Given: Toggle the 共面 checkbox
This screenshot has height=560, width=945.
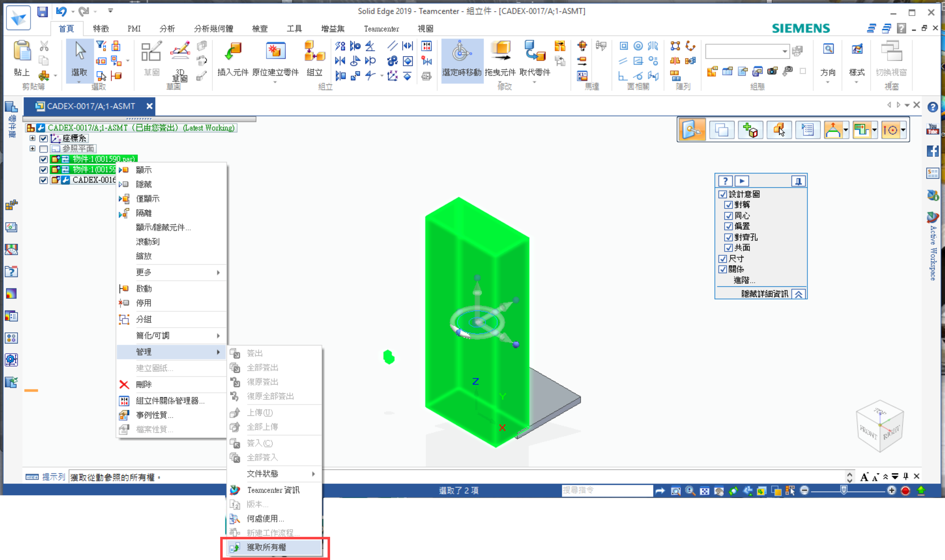Looking at the screenshot, I should coord(728,248).
